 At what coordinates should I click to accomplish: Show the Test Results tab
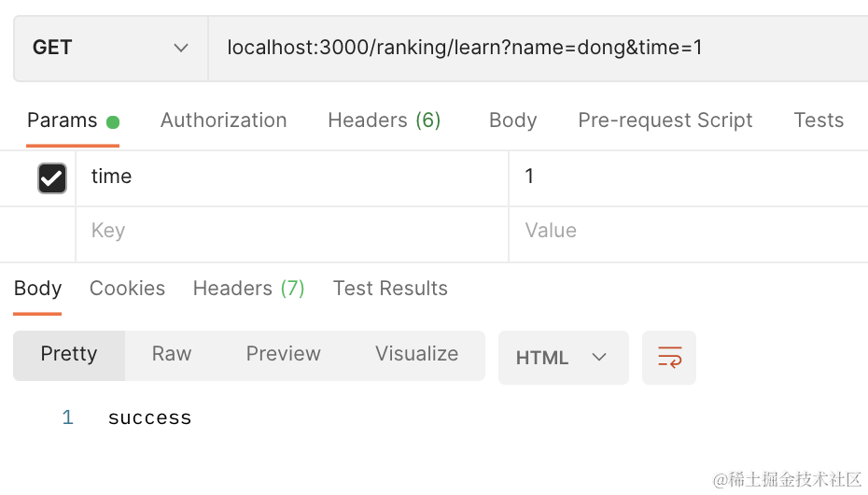390,289
